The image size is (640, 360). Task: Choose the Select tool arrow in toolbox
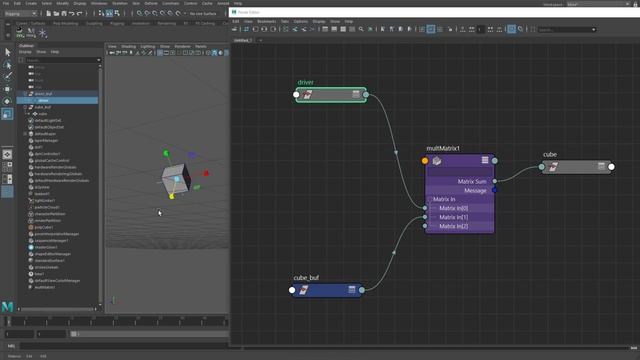tap(7, 52)
